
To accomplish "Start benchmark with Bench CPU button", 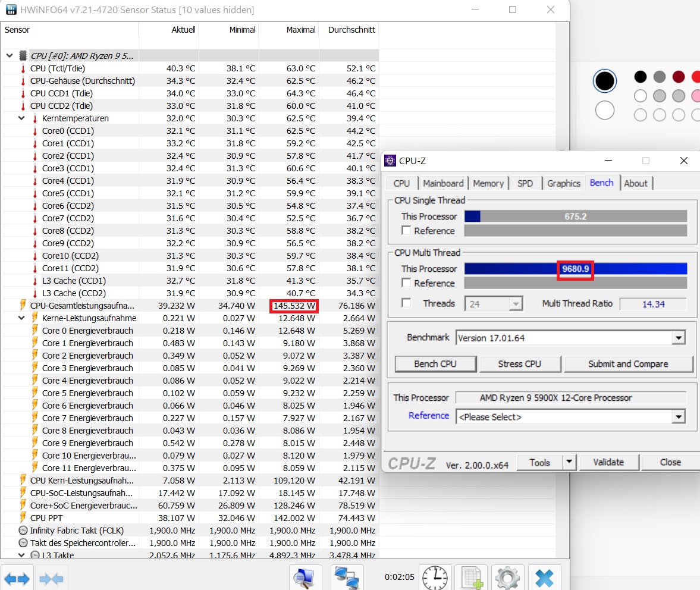I will click(435, 364).
